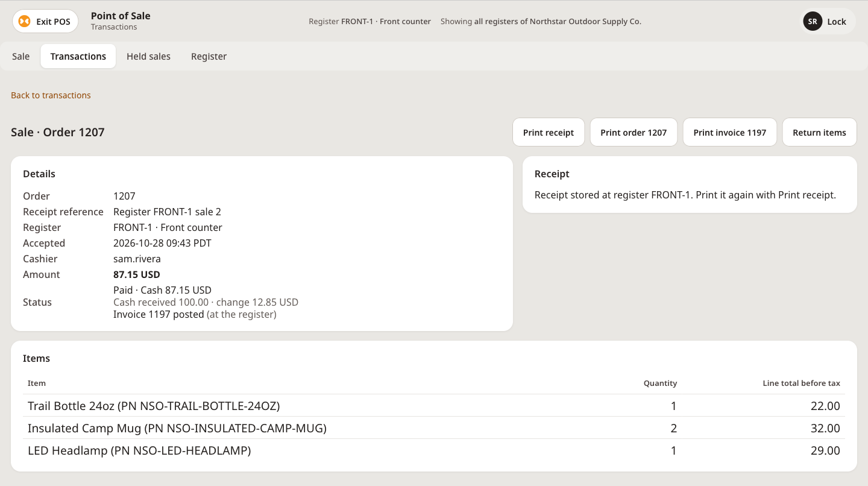Click the SR user avatar
The width and height of the screenshot is (868, 486).
pyautogui.click(x=813, y=21)
